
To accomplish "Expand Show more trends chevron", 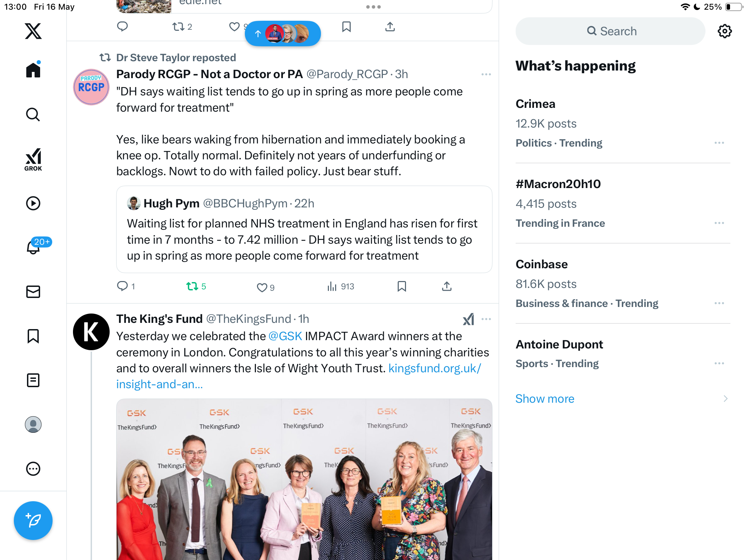I will coord(726,399).
